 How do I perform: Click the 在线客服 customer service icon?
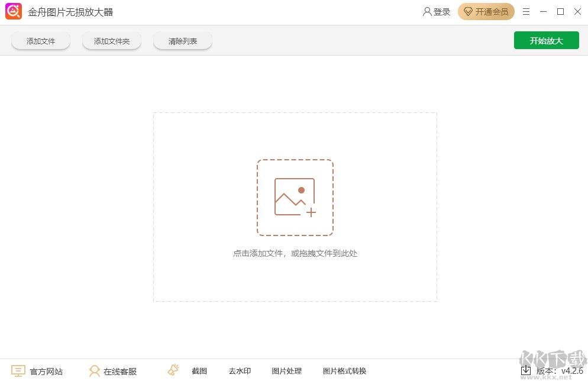(95, 370)
